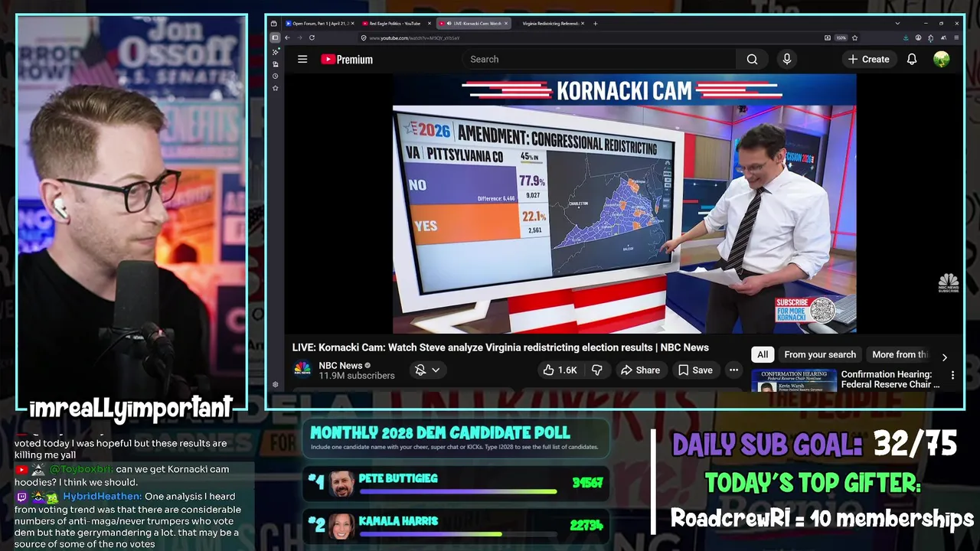Screen dimensions: 980x551
Task: Start voice search with the microphone icon
Action: click(x=786, y=59)
